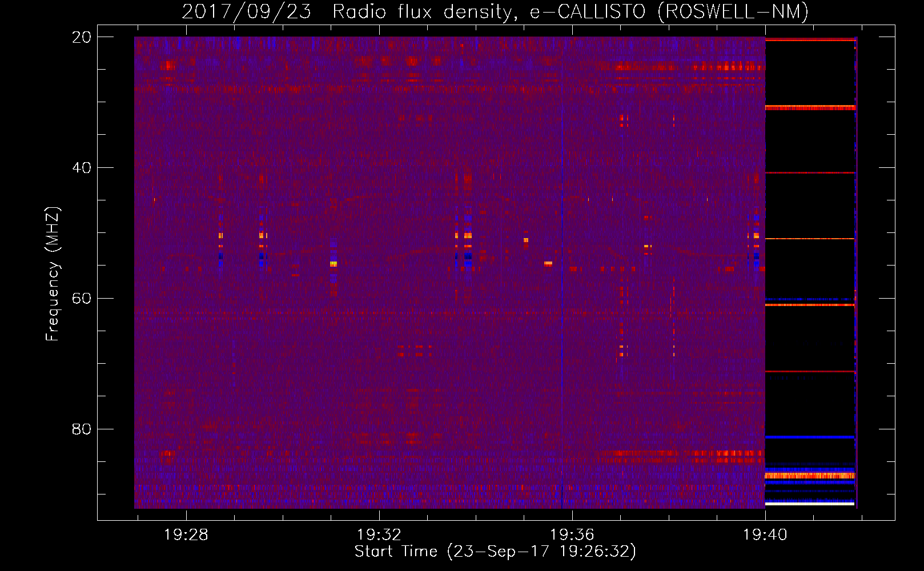This screenshot has height=571, width=924.
Task: Click the bright yellow-green burst near 19:31 at 55 MHz
Action: coord(334,264)
